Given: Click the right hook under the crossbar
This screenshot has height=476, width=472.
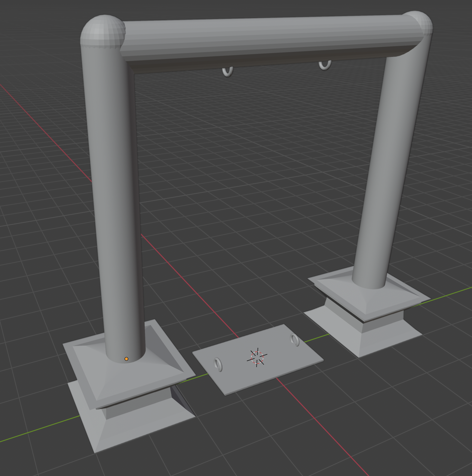Looking at the screenshot, I should pyautogui.click(x=325, y=65).
